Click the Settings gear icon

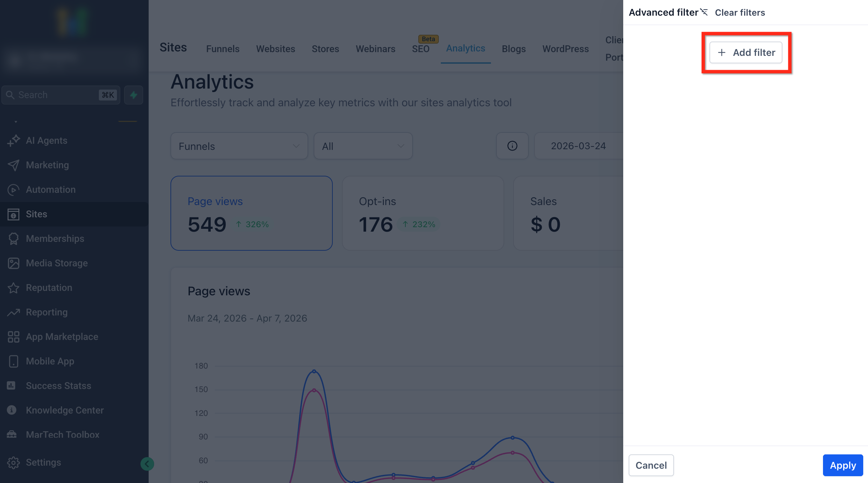(x=13, y=463)
